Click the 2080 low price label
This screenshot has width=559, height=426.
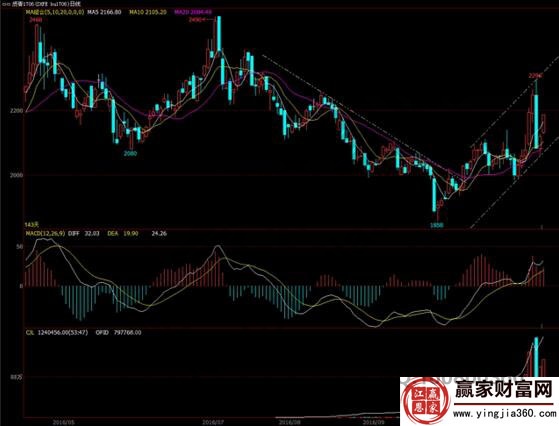coord(130,154)
